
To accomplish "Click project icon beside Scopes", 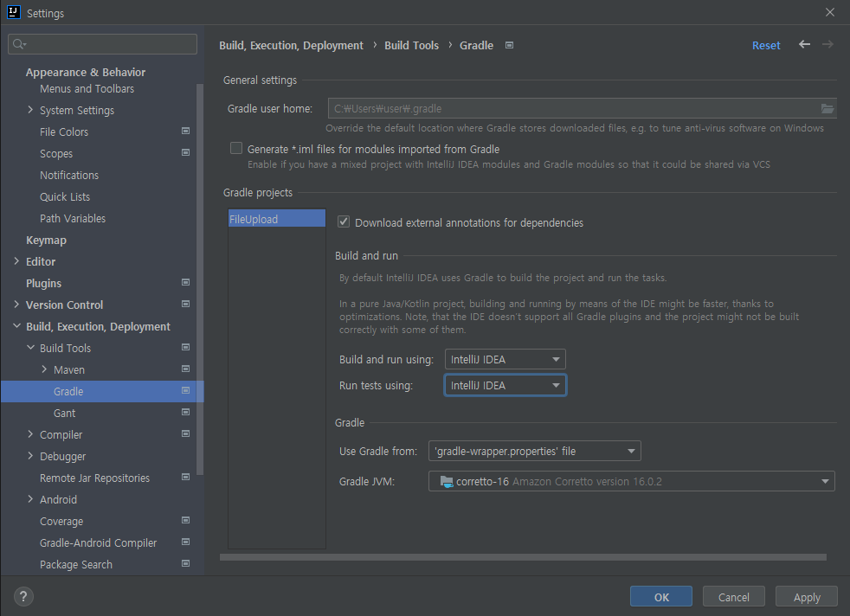I will click(x=185, y=153).
